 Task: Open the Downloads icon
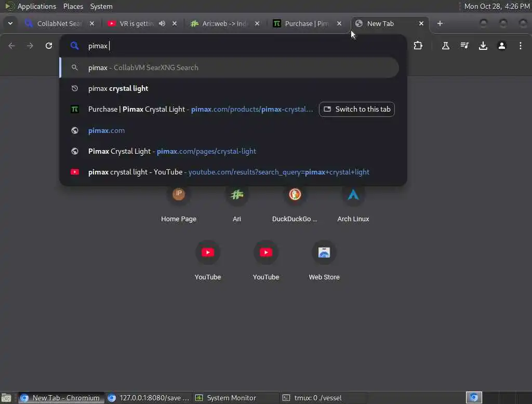(483, 46)
